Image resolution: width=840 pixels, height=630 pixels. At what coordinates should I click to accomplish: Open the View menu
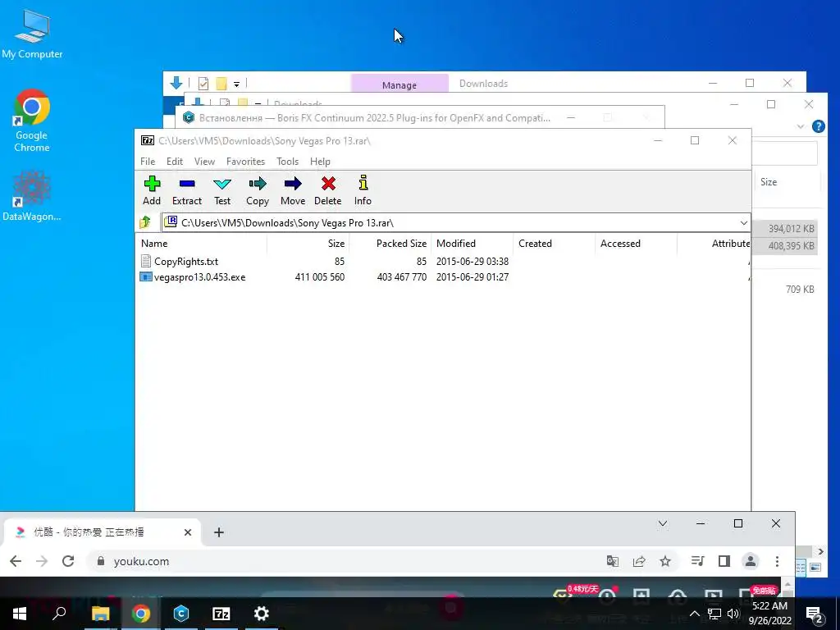(x=204, y=162)
